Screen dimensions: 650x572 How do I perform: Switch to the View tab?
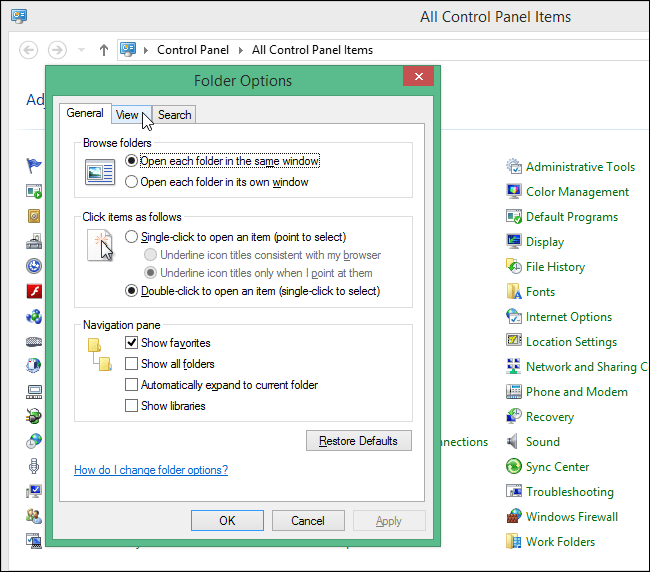tap(127, 115)
